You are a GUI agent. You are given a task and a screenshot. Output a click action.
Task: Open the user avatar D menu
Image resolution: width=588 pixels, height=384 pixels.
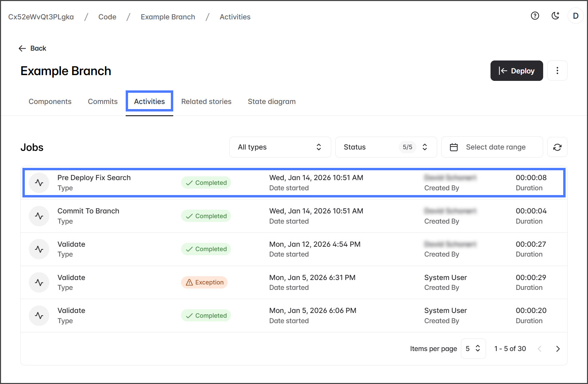[x=575, y=16]
